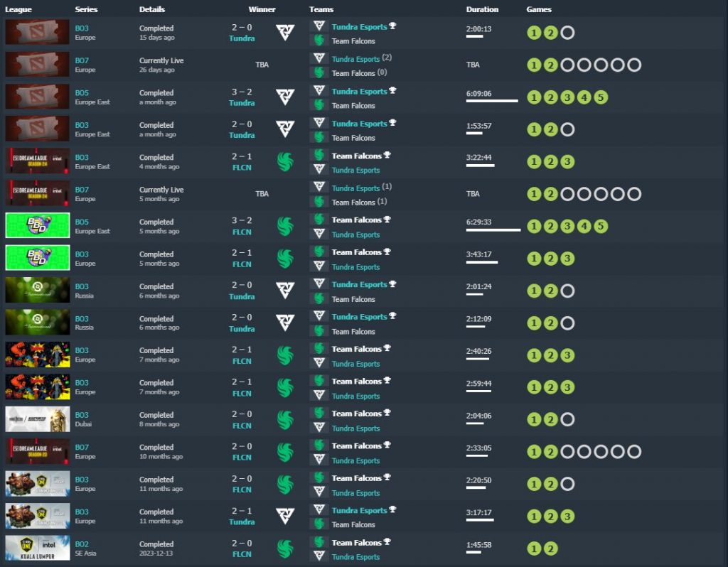Open game 5 of the 6:09:06 series
The image size is (728, 567).
tap(601, 97)
